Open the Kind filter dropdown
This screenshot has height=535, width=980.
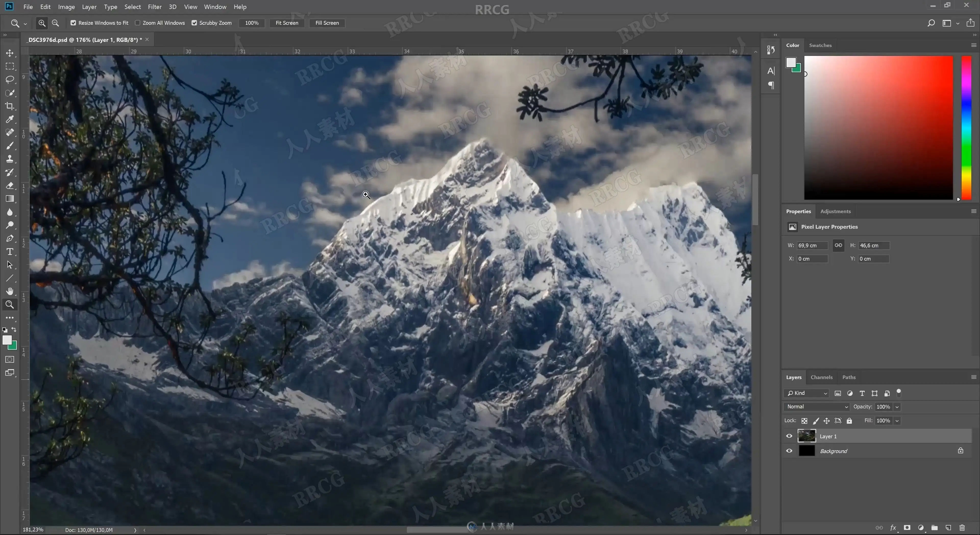click(806, 393)
